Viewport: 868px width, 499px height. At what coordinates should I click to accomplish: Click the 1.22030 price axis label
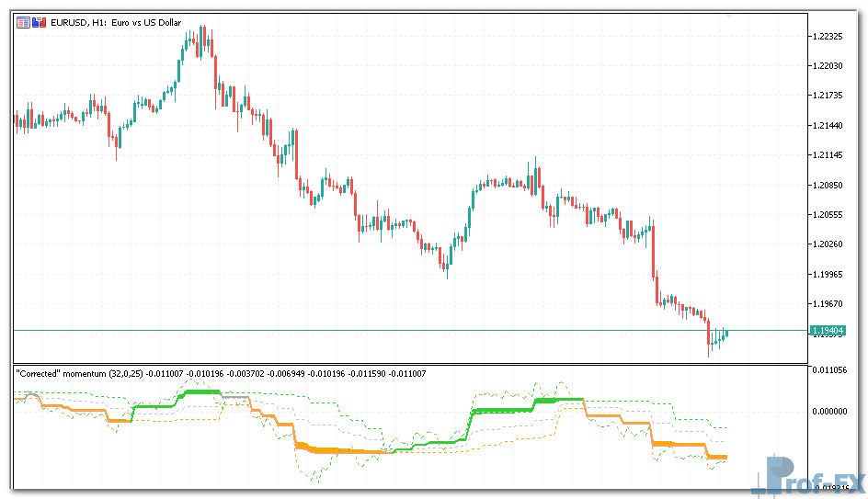tap(828, 66)
